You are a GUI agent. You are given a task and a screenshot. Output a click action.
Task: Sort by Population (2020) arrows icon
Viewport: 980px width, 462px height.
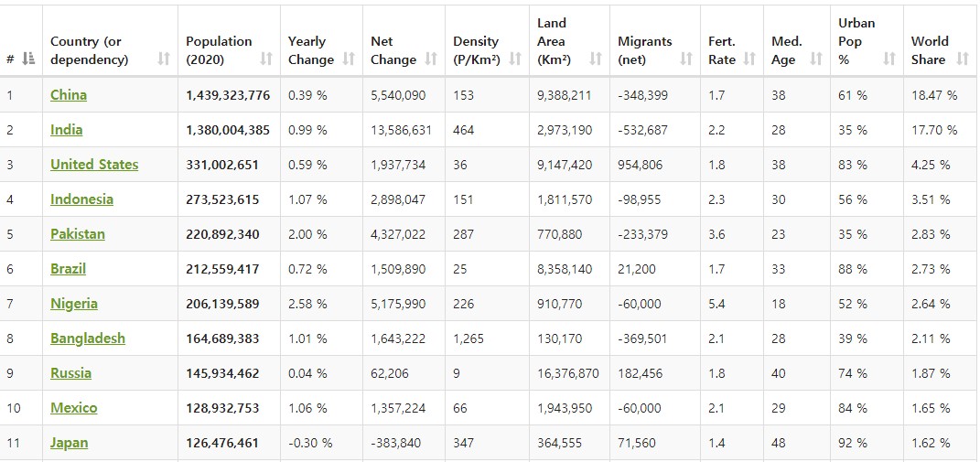pos(266,59)
